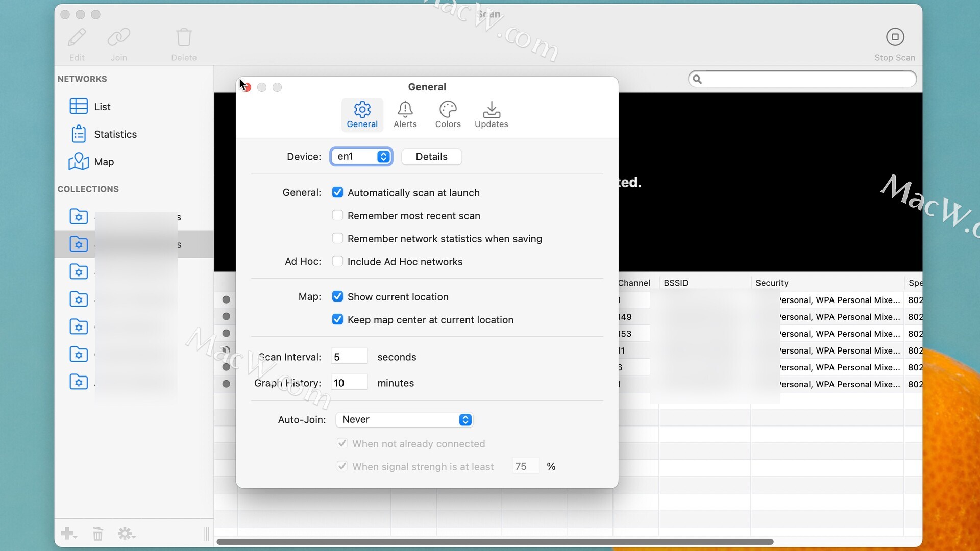Click the add collection plus icon

click(x=68, y=534)
